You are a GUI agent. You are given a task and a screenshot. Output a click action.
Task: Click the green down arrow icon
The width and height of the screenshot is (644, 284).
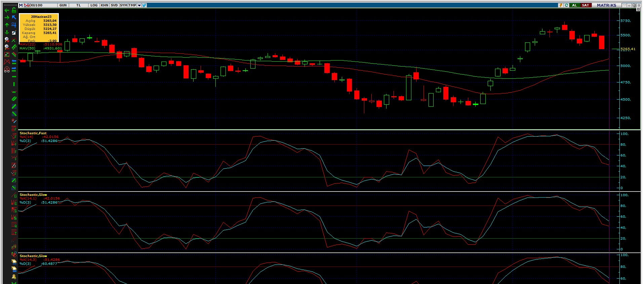click(x=7, y=32)
